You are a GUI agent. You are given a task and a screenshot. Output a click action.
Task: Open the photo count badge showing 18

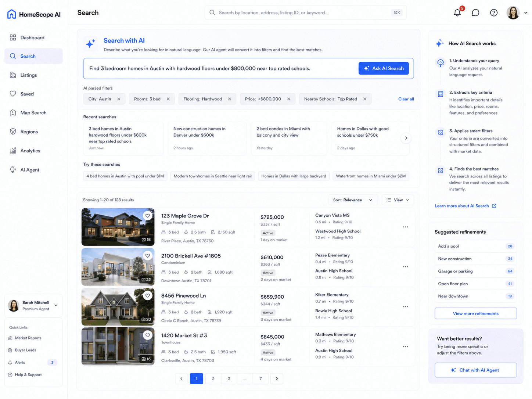146,240
